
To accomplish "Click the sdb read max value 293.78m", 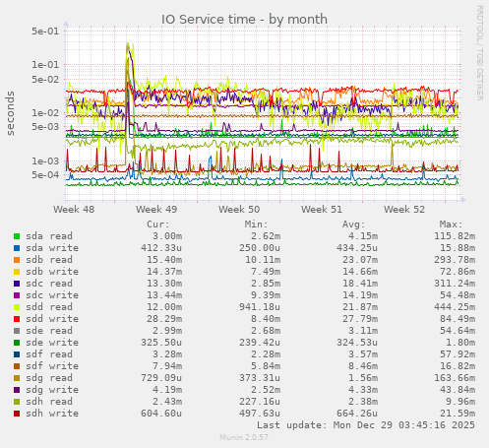I will pyautogui.click(x=455, y=260).
